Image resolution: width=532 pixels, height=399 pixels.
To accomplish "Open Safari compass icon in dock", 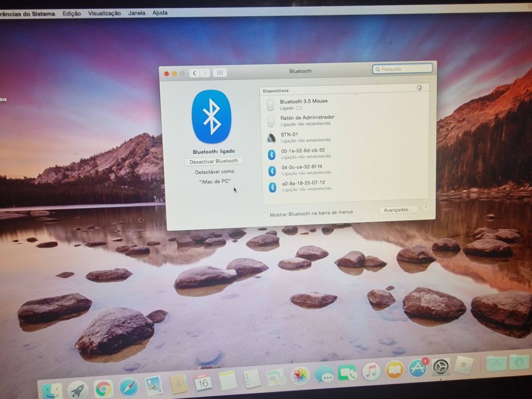I will [129, 387].
